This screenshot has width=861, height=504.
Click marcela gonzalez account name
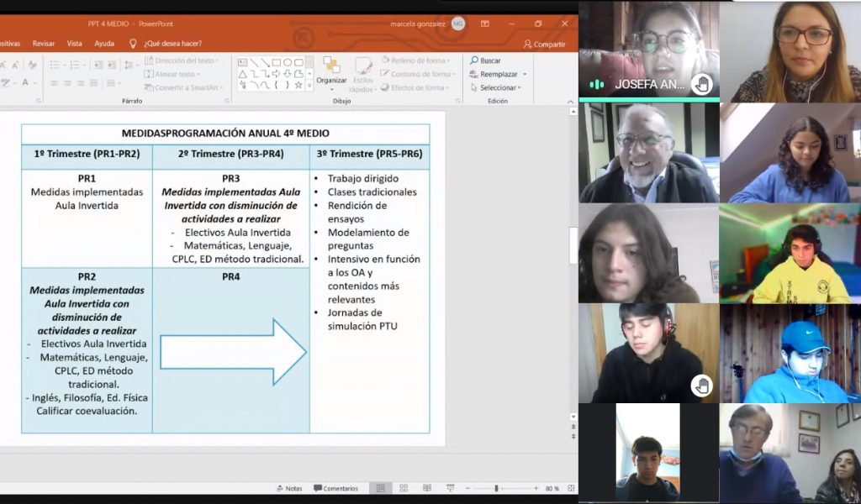(x=419, y=24)
